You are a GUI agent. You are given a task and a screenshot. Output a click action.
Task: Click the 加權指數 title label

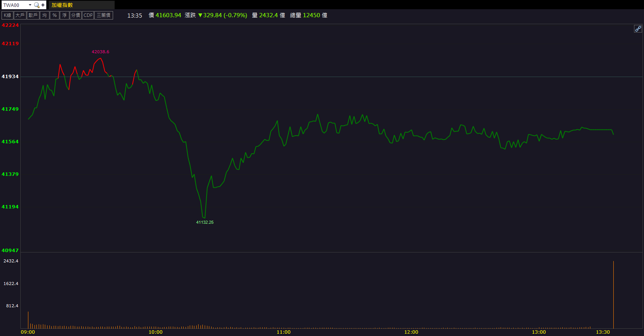[62, 5]
